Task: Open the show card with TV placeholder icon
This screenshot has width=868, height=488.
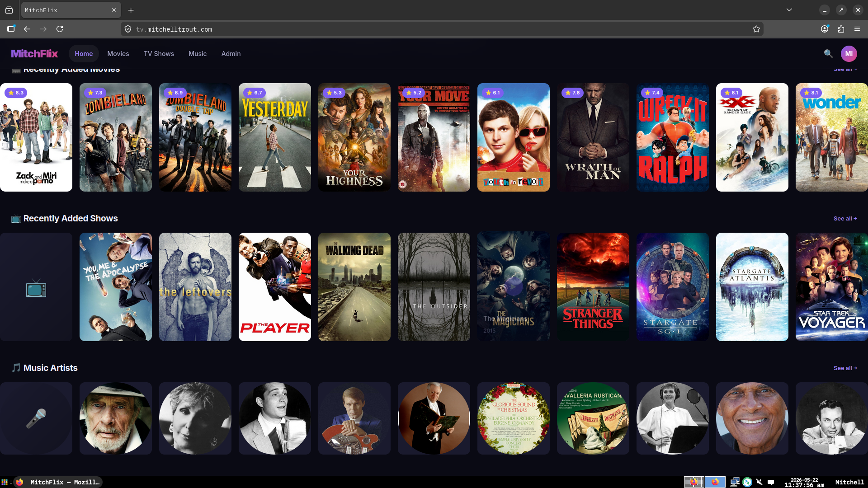Action: coord(36,287)
